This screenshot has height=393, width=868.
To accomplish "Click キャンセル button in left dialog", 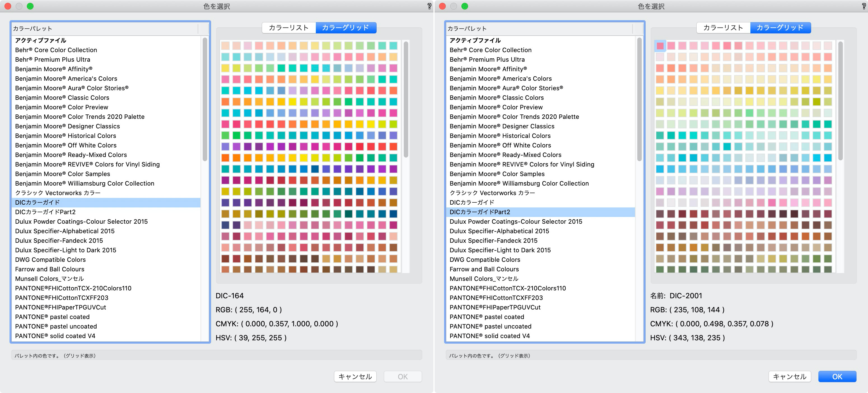I will (x=355, y=376).
